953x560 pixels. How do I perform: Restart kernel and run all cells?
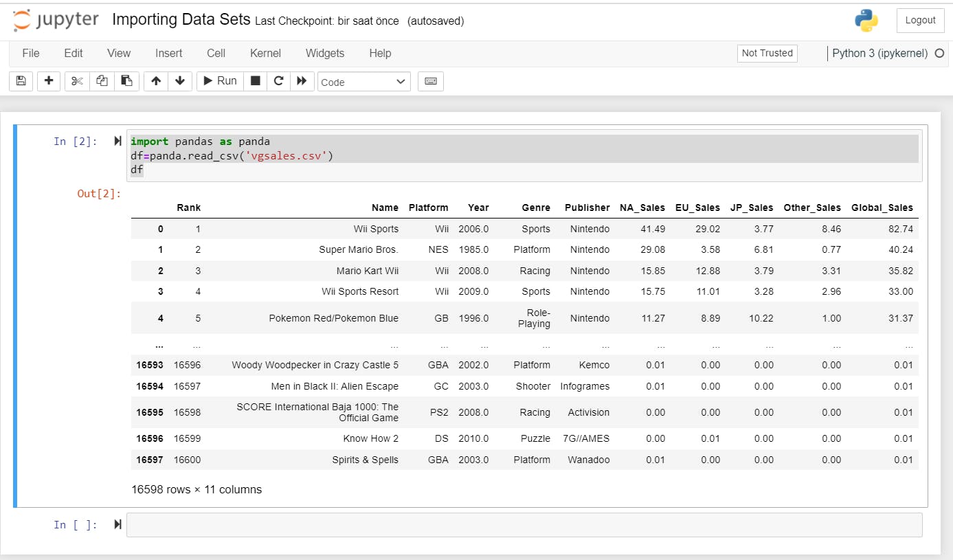(302, 81)
